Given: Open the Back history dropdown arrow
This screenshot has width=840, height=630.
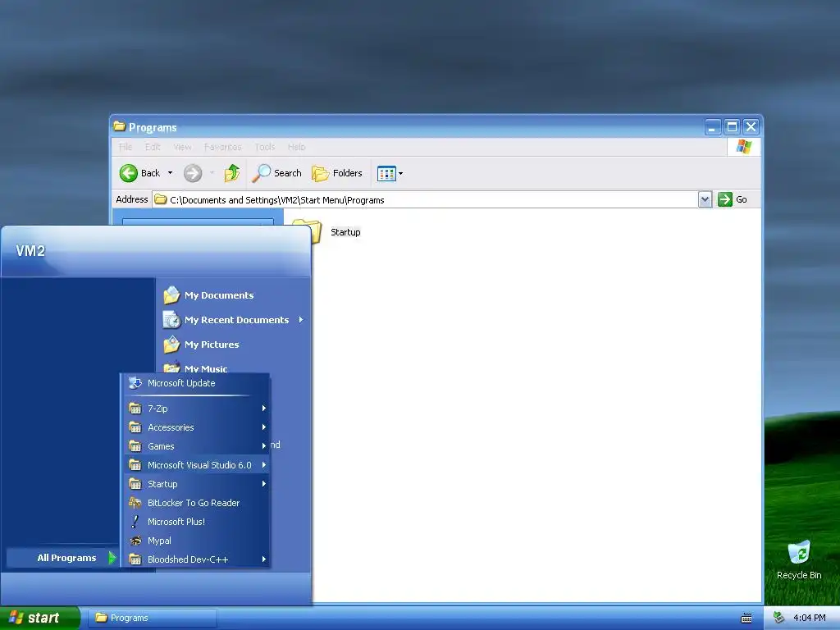Looking at the screenshot, I should coord(171,173).
